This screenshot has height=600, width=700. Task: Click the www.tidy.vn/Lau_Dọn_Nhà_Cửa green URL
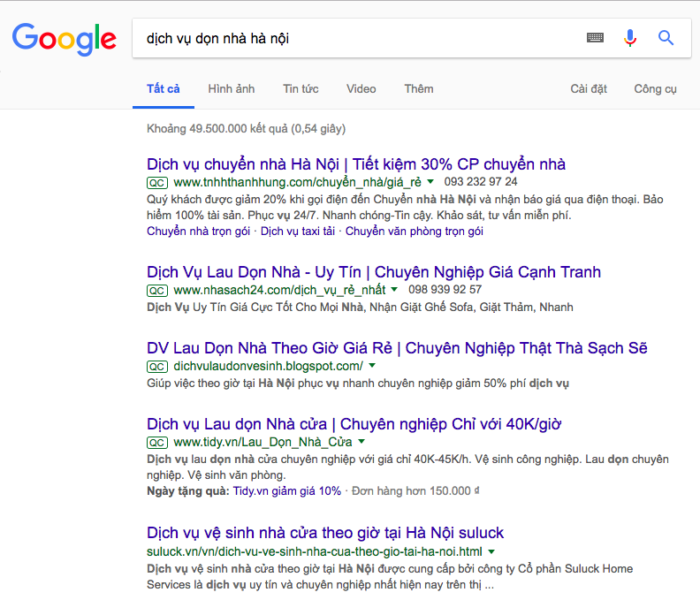(x=263, y=442)
